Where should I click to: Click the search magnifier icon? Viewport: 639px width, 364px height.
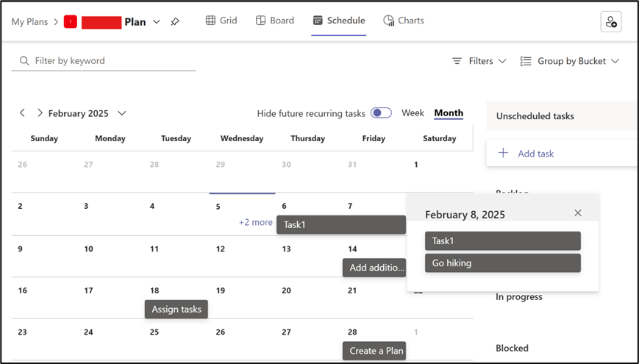pyautogui.click(x=24, y=61)
